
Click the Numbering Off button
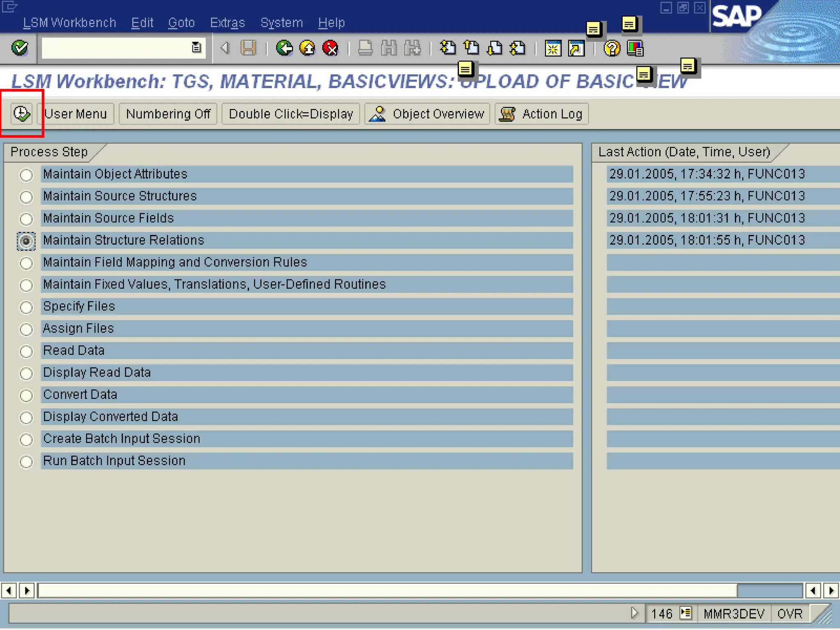click(168, 114)
